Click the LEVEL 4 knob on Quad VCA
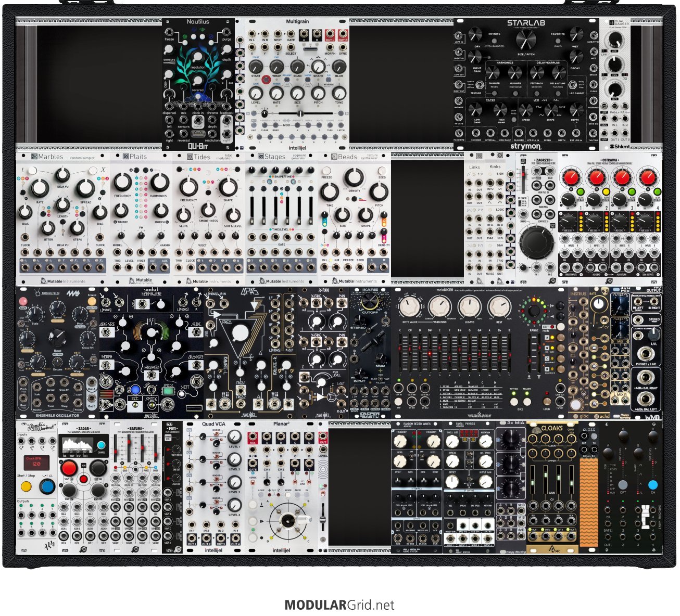 (234, 504)
